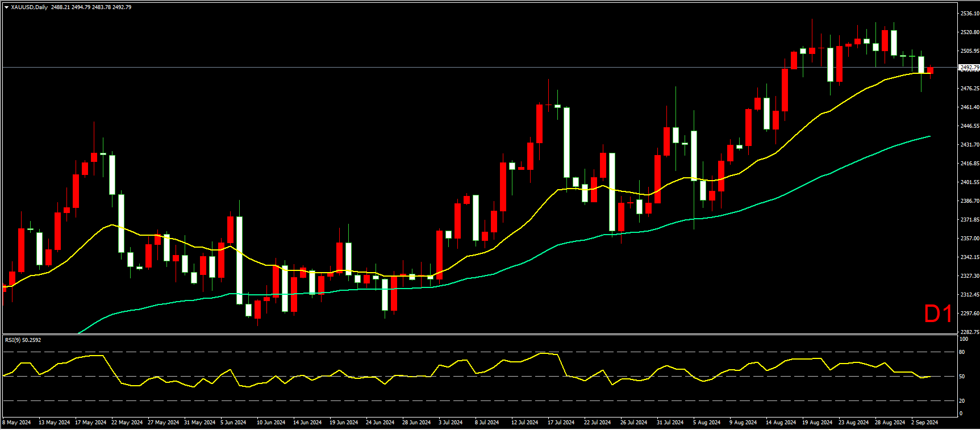The image size is (980, 430).
Task: Click price axis label 2342.15
Action: click(x=970, y=257)
